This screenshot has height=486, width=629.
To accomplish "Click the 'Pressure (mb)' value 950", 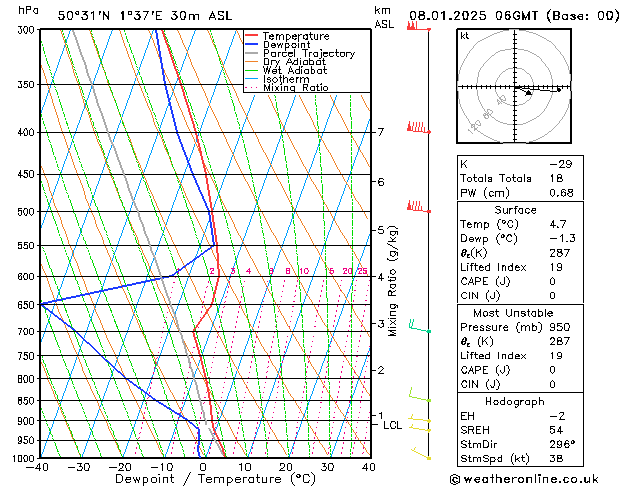I will coord(560,327).
